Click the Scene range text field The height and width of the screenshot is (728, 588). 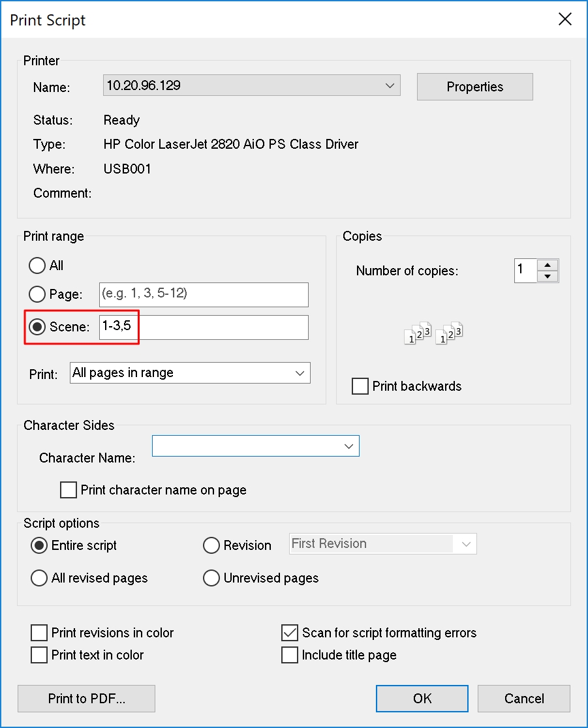pyautogui.click(x=204, y=327)
